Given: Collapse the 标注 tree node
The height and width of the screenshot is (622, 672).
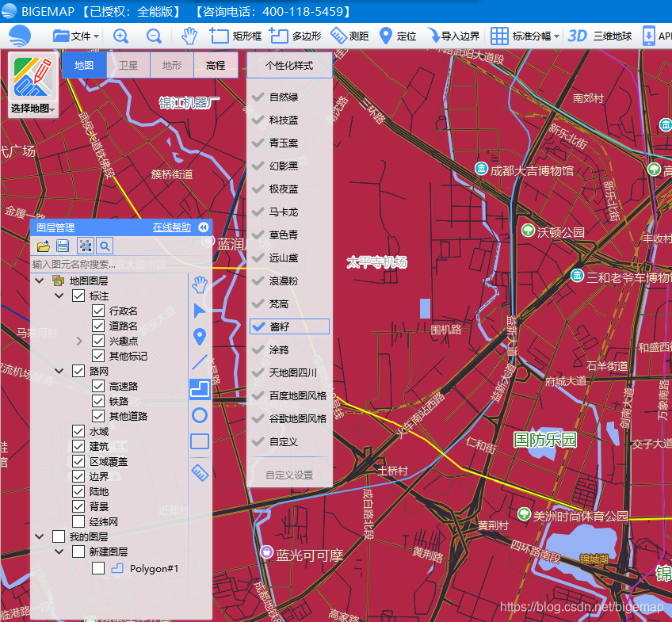Looking at the screenshot, I should [59, 296].
